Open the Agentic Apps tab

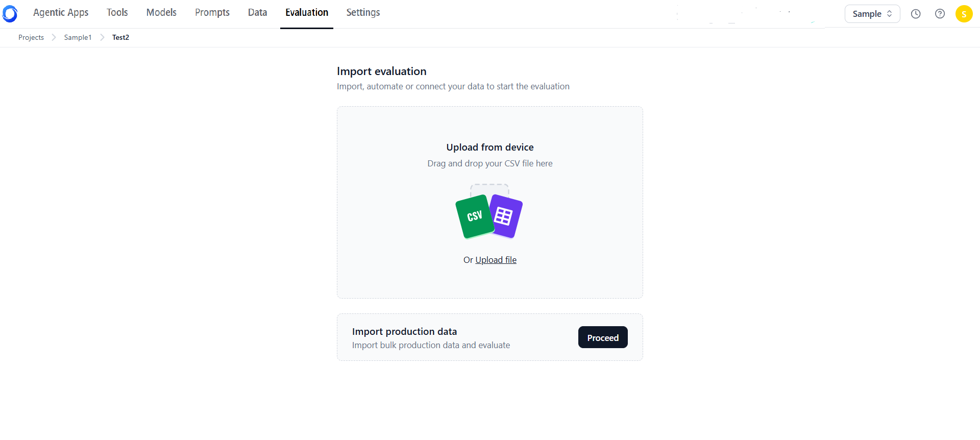point(61,13)
